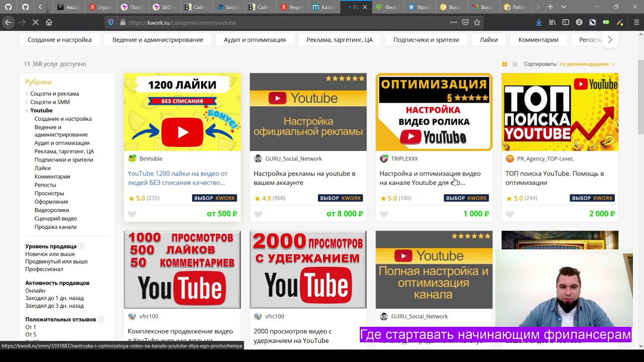Select the Реклама, таргетинг, ЦА category chip
The height and width of the screenshot is (362, 644).
[340, 40]
